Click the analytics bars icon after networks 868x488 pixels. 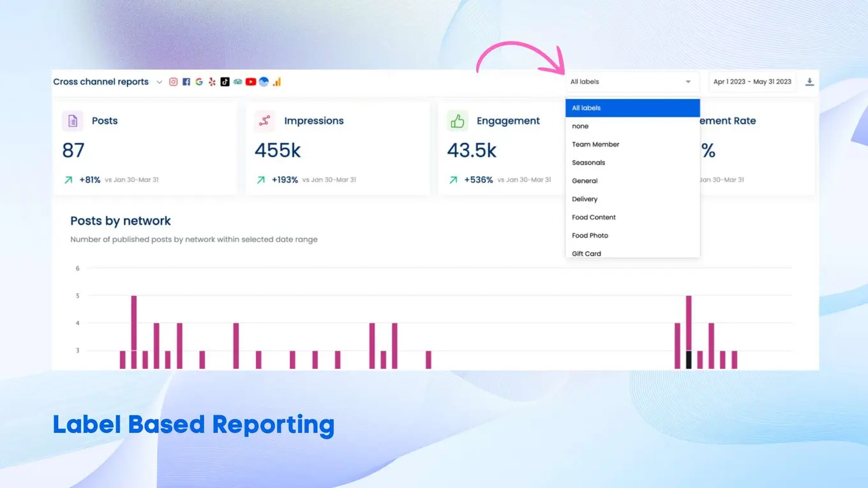[x=276, y=82]
